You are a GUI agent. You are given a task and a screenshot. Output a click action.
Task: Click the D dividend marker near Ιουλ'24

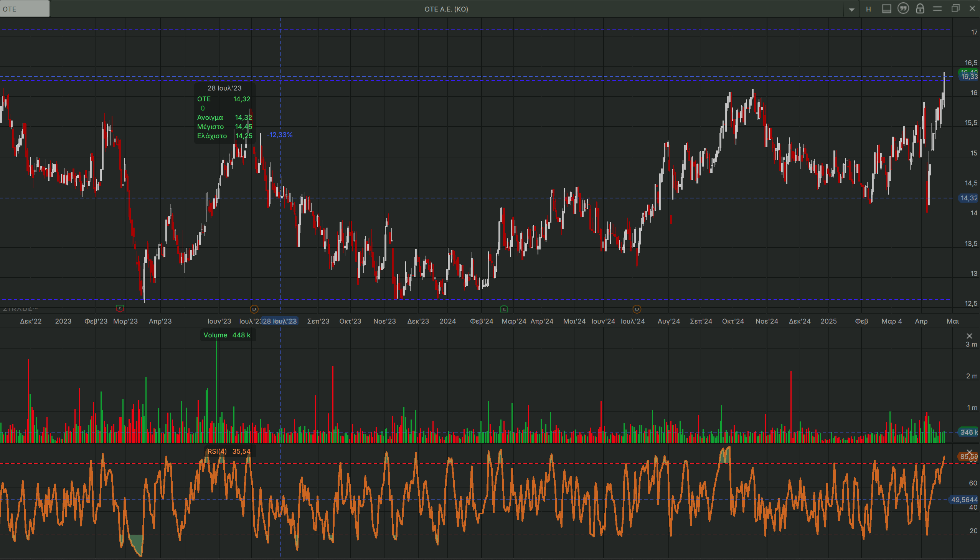[x=637, y=309]
